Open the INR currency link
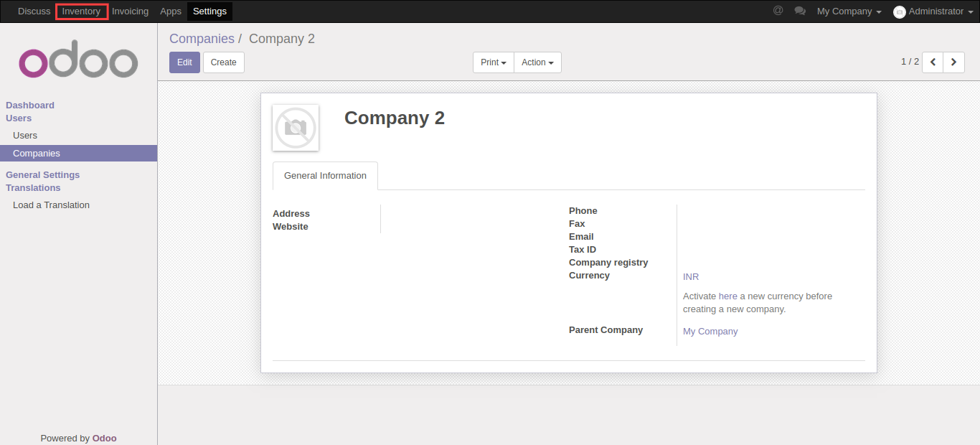980x445 pixels. point(691,277)
